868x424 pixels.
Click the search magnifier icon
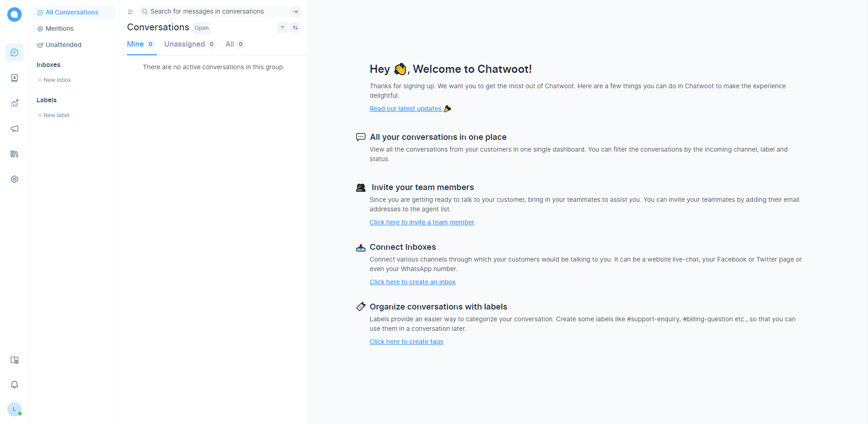[145, 12]
